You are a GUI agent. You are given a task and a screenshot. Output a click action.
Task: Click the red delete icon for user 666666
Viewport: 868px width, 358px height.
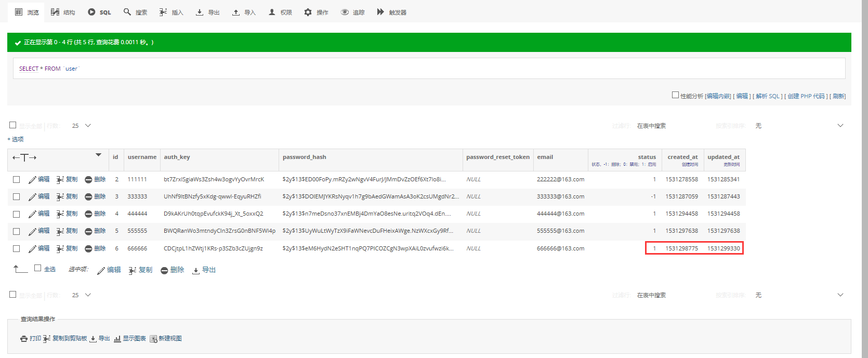click(x=88, y=249)
